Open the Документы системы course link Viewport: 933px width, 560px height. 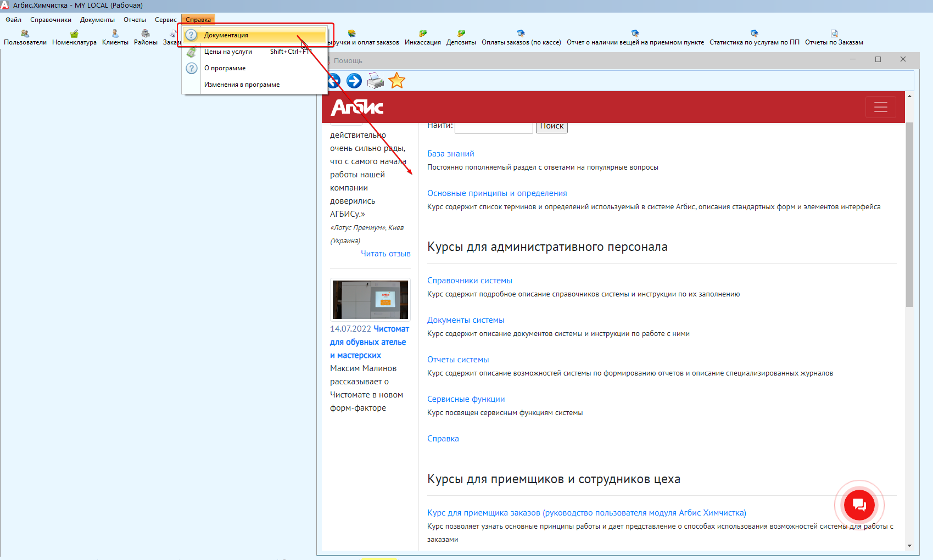[x=466, y=320]
